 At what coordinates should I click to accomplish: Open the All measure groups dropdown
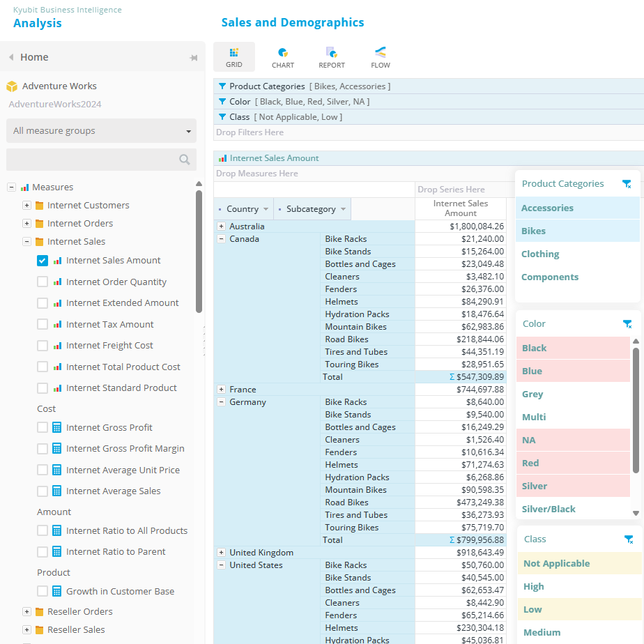(x=101, y=131)
